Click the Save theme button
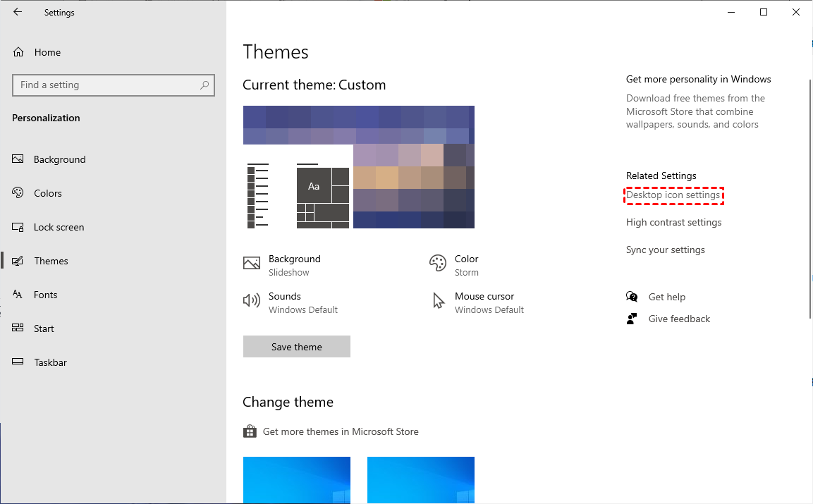Screen dimensions: 813x504 tap(296, 347)
